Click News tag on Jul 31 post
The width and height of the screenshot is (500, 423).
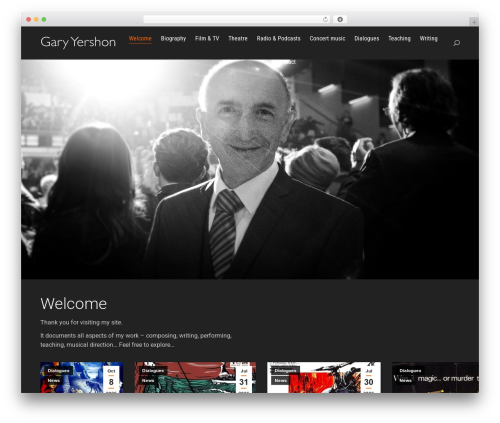[148, 380]
